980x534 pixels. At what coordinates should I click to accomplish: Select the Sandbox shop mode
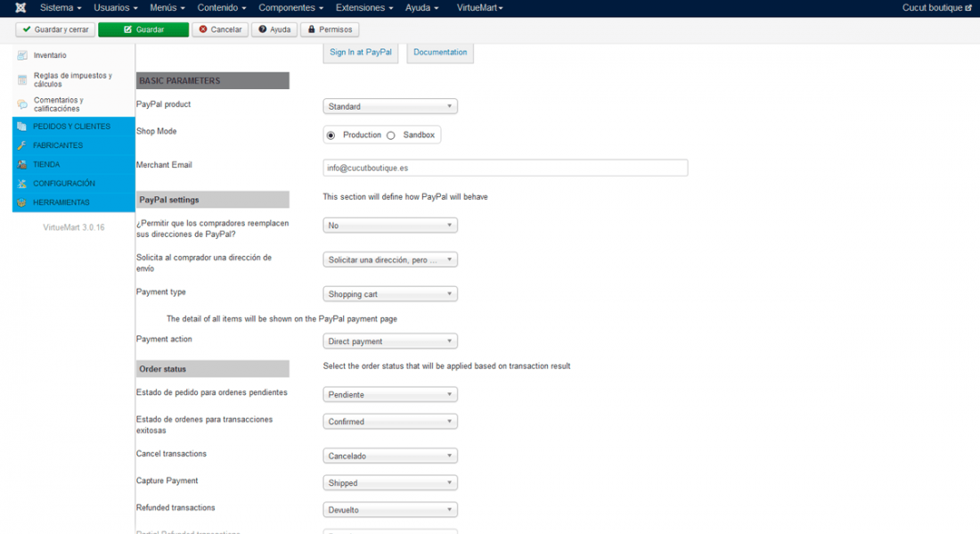click(x=391, y=136)
